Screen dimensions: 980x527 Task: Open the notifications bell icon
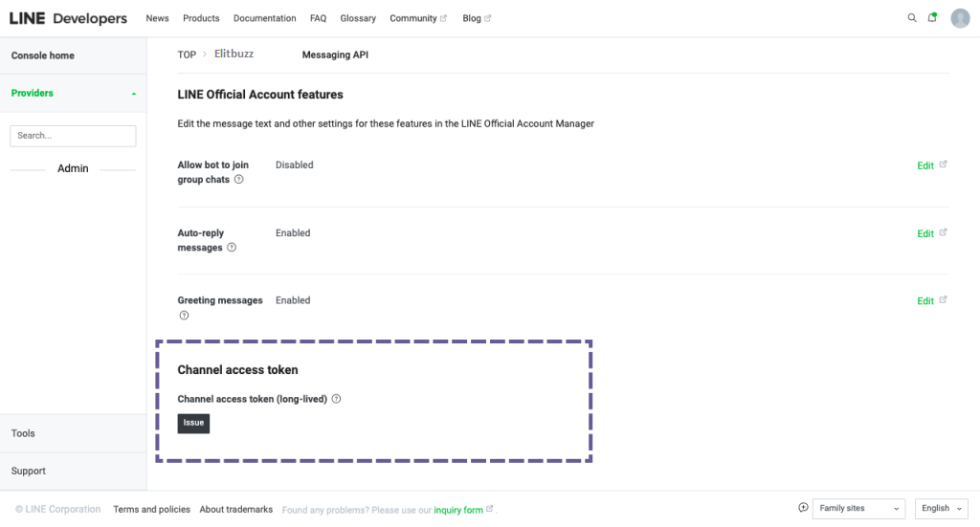pos(932,18)
